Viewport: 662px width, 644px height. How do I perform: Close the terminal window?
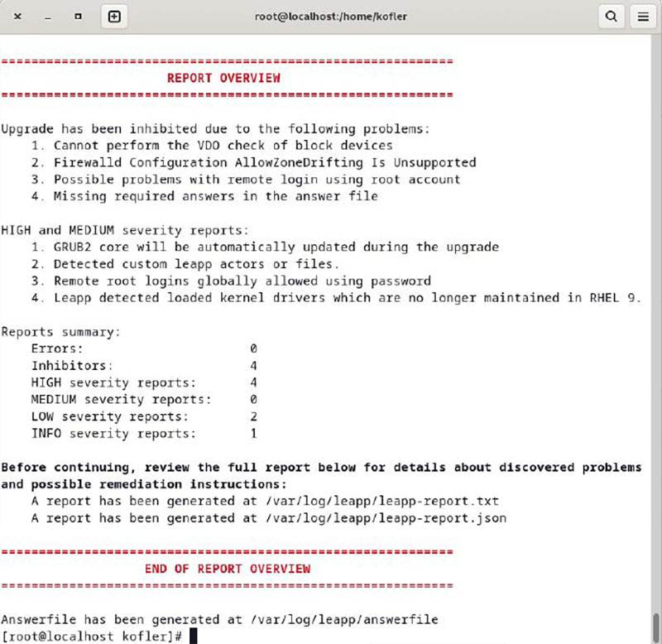pyautogui.click(x=17, y=16)
